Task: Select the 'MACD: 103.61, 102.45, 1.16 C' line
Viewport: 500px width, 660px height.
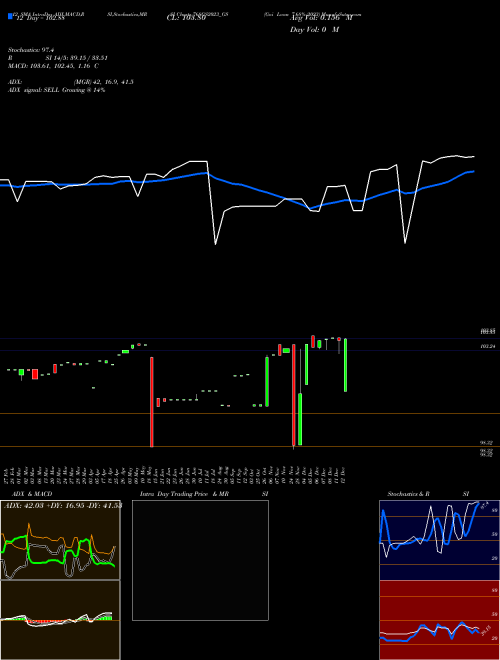Action: 53,66
